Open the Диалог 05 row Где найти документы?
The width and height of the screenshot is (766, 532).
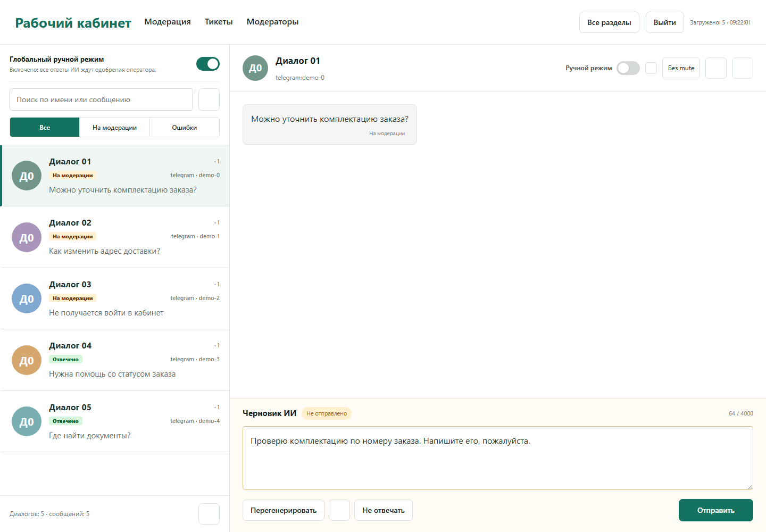115,421
